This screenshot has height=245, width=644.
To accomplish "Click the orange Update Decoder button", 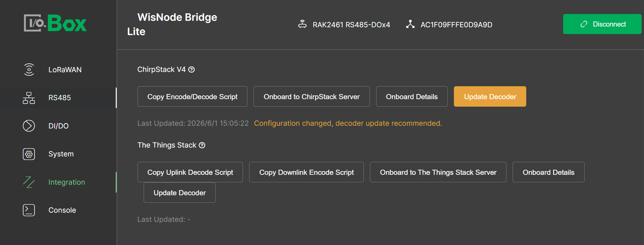I will tap(490, 96).
